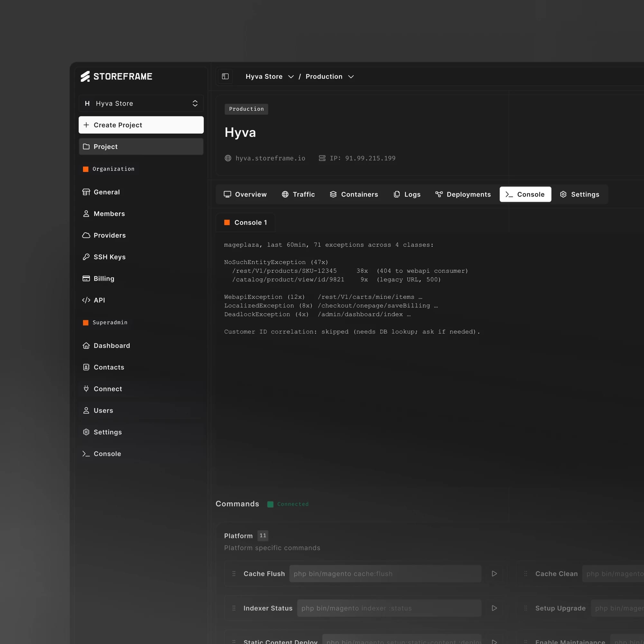Run the Cache Flush command
This screenshot has height=644, width=644.
[x=494, y=574]
